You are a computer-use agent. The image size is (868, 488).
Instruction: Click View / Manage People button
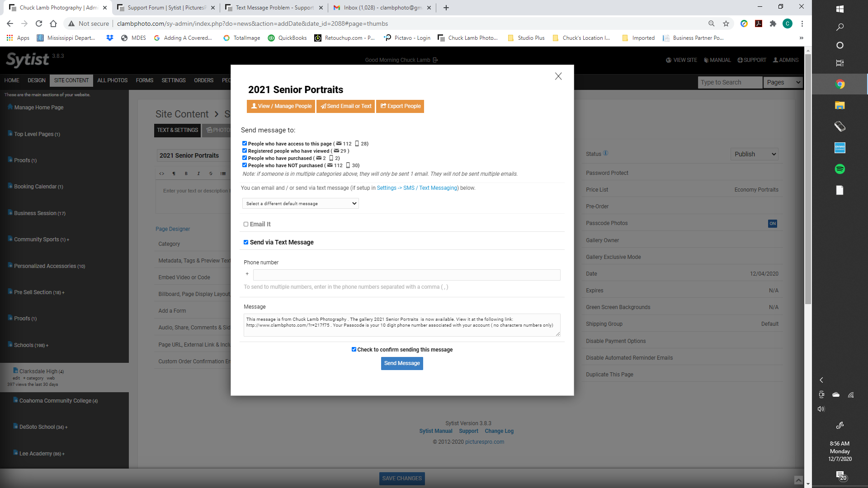[281, 106]
